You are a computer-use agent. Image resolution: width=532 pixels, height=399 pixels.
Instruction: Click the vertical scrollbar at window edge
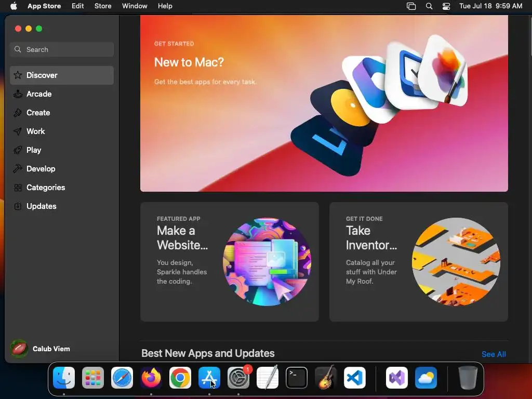tap(530, 37)
